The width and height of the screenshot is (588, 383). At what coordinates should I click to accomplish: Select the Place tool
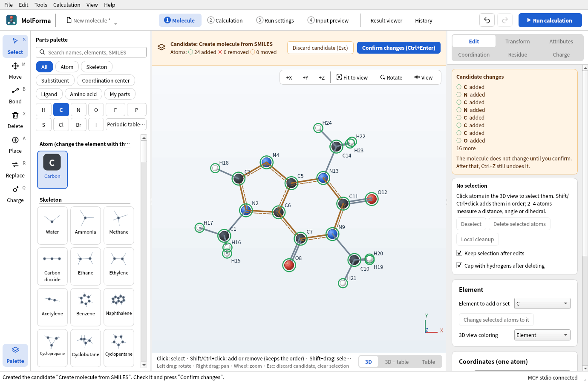[15, 145]
